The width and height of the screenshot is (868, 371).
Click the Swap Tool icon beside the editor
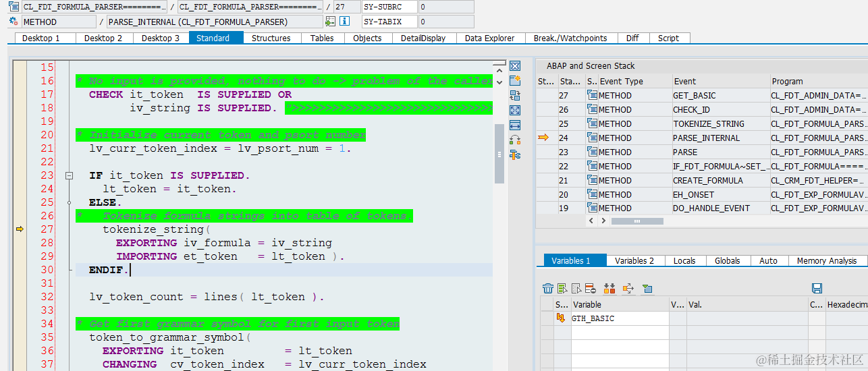(515, 96)
